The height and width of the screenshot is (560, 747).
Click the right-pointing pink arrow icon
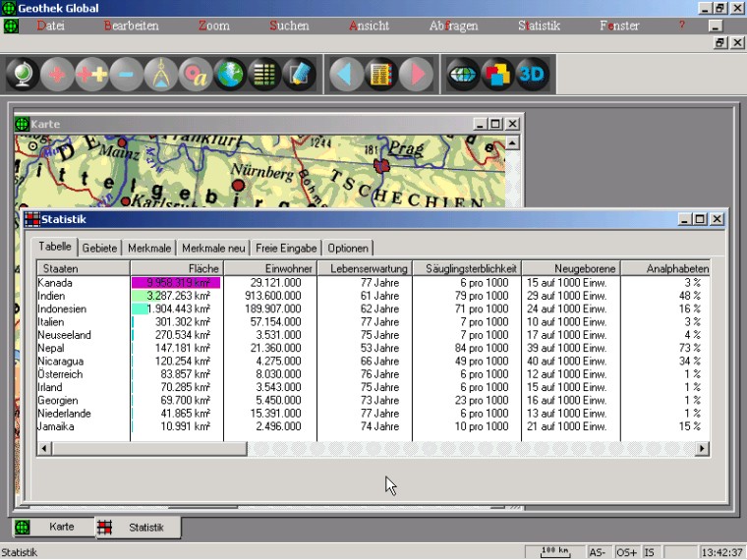pyautogui.click(x=416, y=75)
